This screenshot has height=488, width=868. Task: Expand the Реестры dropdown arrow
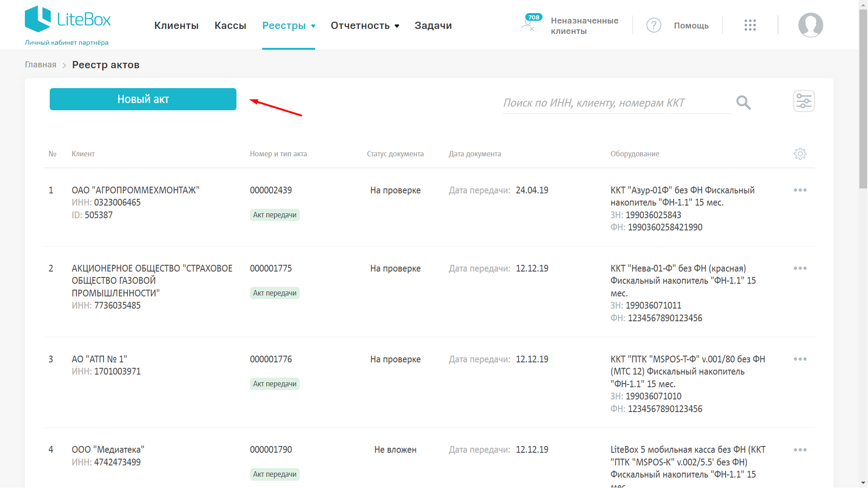[x=313, y=26]
